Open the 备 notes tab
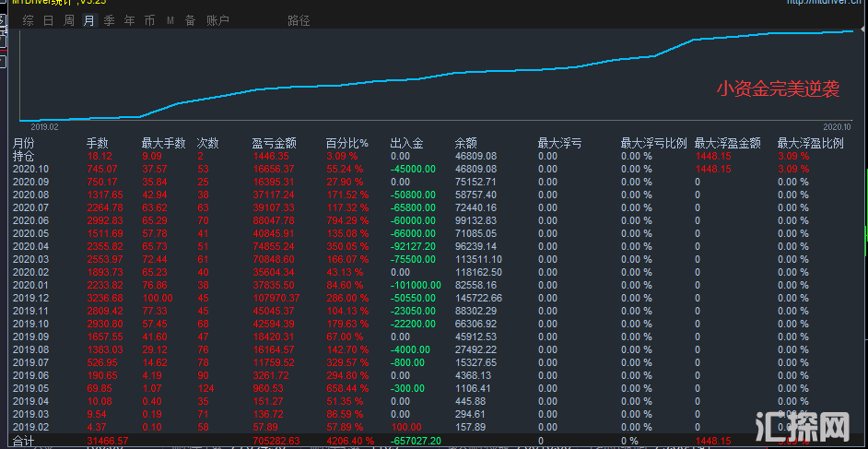 point(190,20)
